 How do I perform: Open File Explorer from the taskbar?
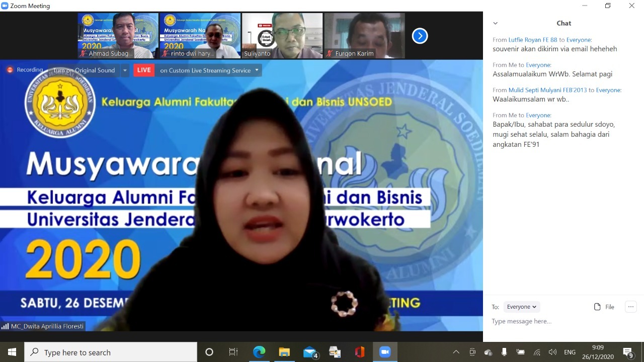pos(285,352)
